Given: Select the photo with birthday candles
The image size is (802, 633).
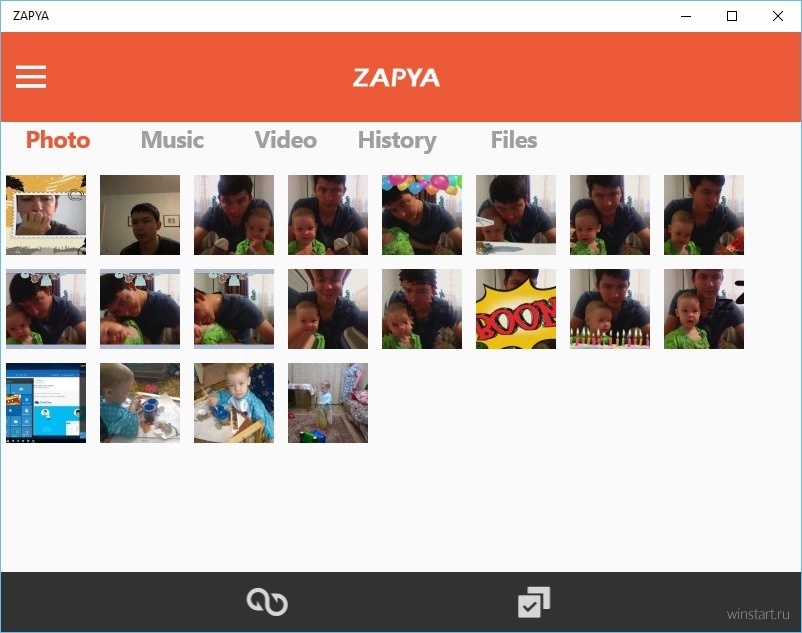Looking at the screenshot, I should (x=610, y=309).
